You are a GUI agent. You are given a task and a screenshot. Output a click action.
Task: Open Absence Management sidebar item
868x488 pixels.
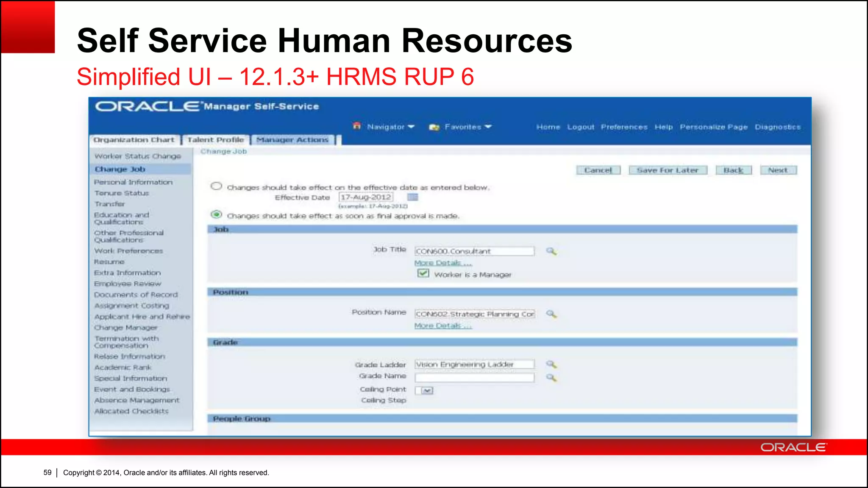click(x=137, y=400)
